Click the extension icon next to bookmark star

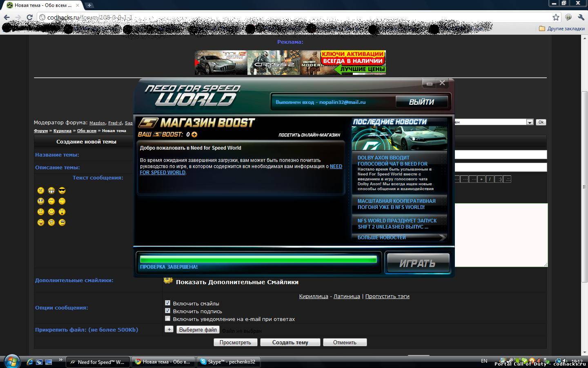pos(568,17)
